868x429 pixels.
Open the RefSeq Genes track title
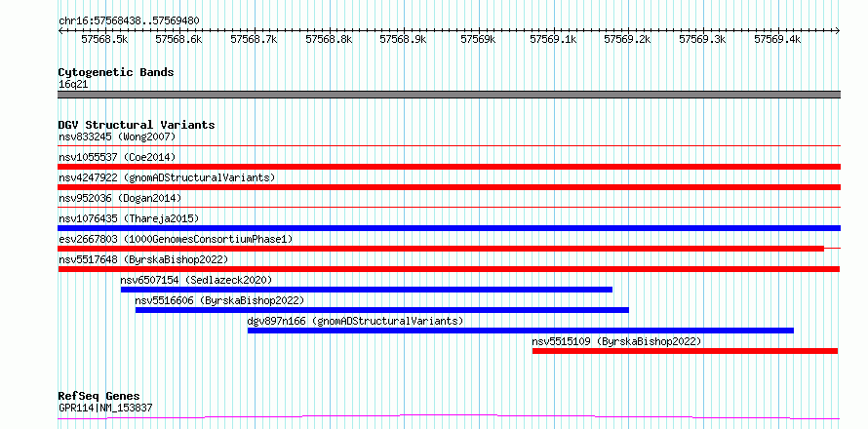pos(99,397)
